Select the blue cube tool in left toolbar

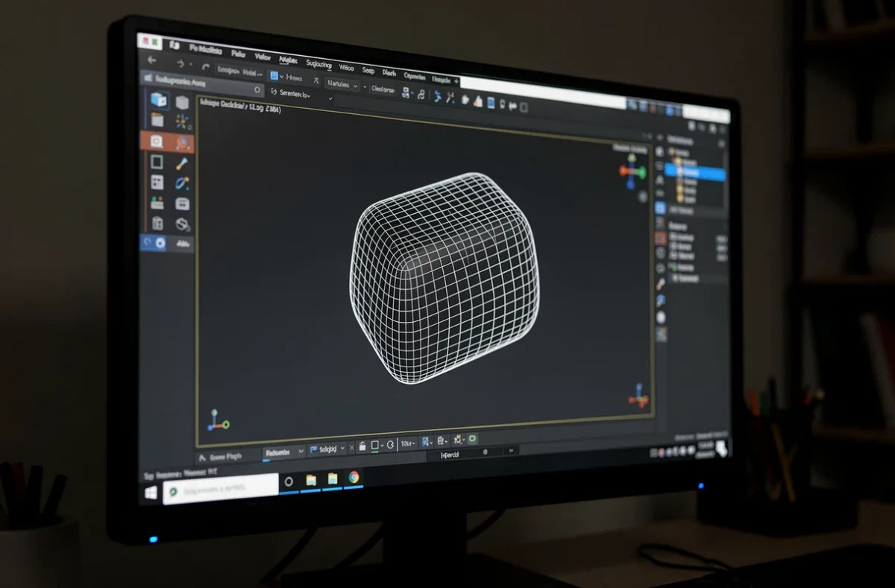[x=159, y=99]
